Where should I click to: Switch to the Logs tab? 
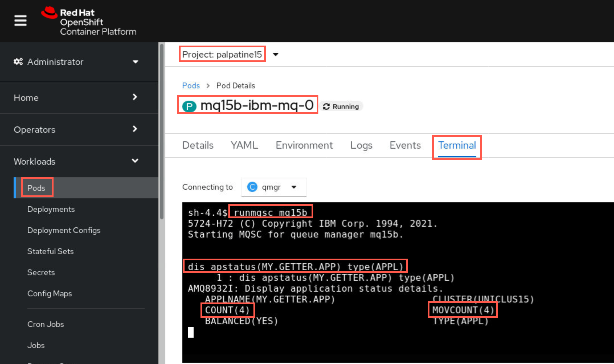click(361, 145)
